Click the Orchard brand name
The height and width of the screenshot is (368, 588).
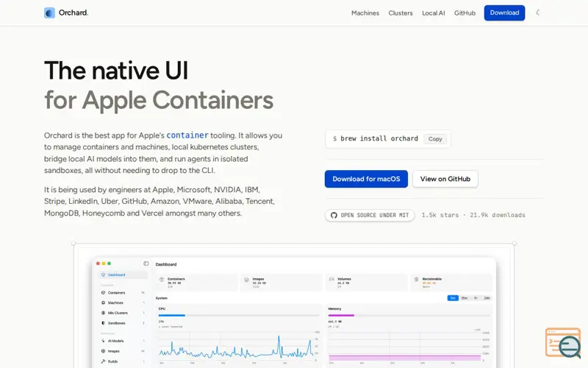tap(73, 13)
